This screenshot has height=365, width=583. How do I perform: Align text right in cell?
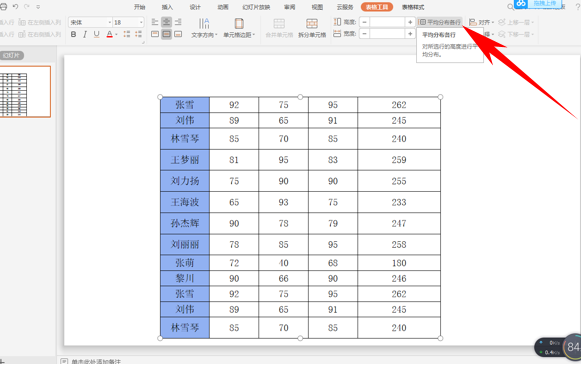(x=178, y=22)
